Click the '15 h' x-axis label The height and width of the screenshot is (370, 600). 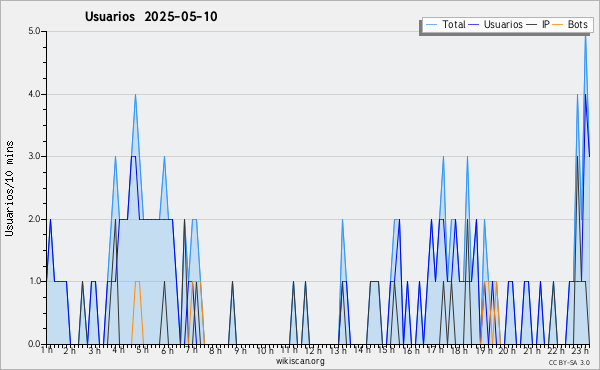tap(386, 350)
